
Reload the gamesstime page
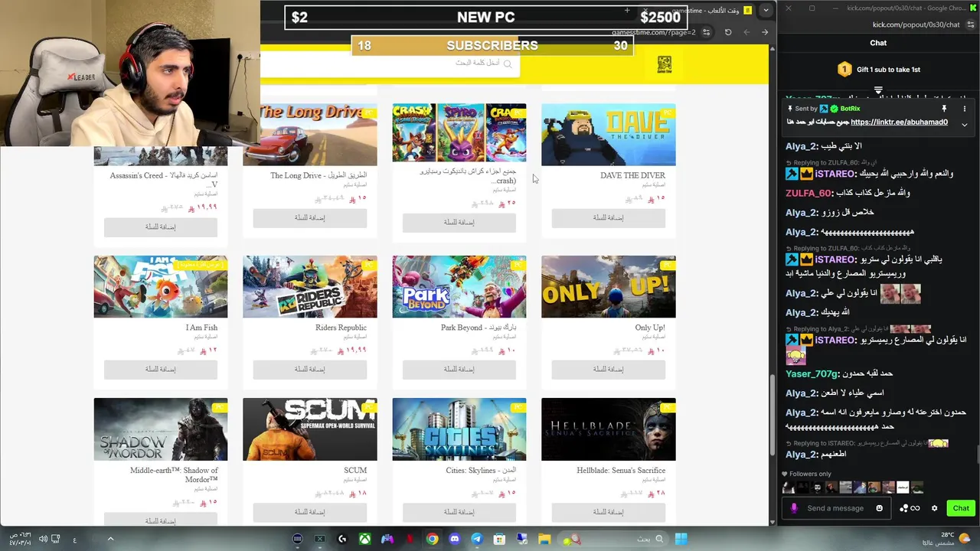728,32
